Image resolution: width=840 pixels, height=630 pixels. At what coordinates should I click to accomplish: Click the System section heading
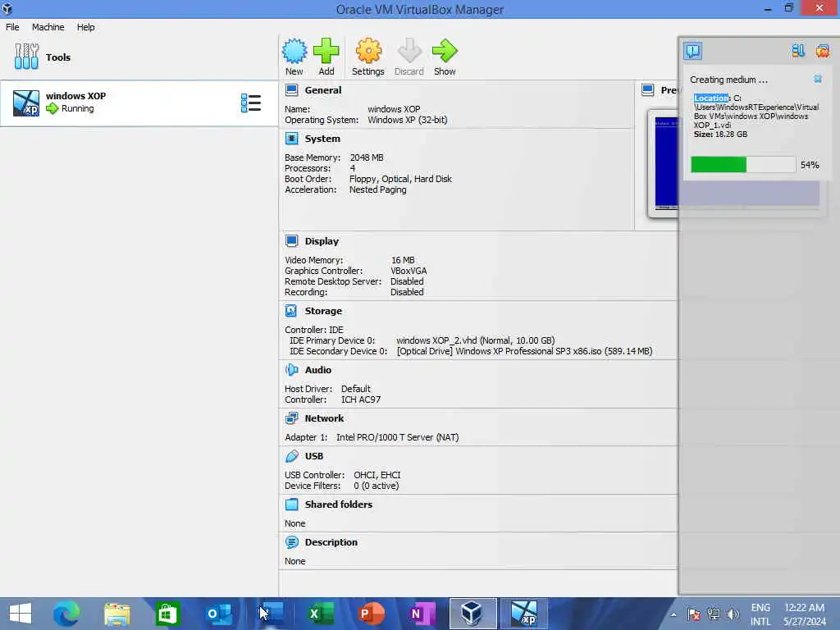coord(322,139)
